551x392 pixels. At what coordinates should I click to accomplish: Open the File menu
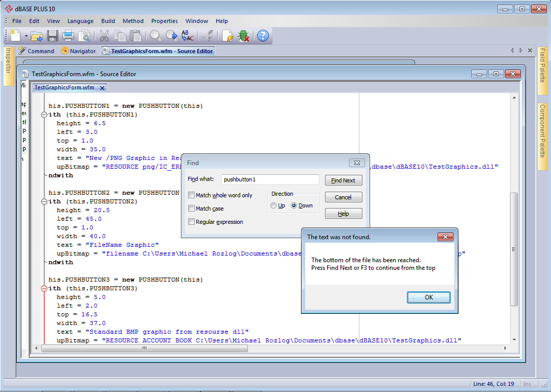click(x=17, y=21)
